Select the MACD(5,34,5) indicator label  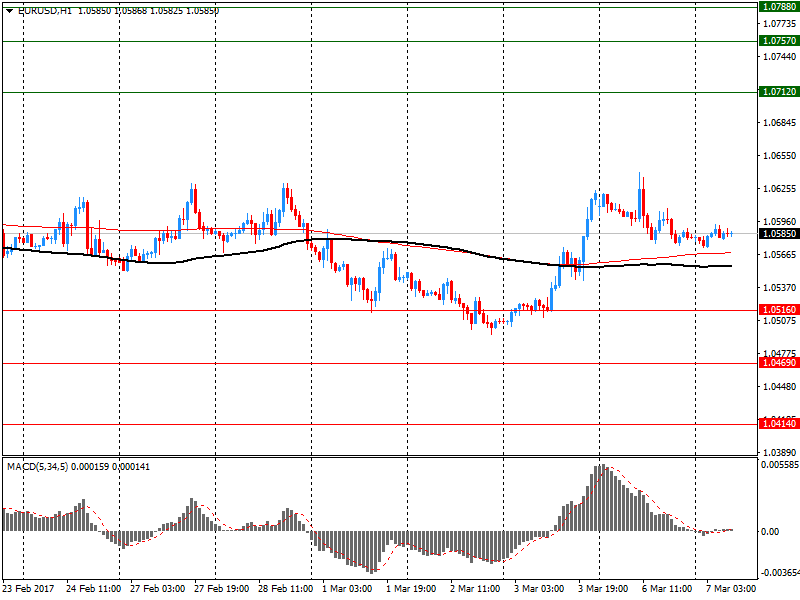tap(37, 467)
